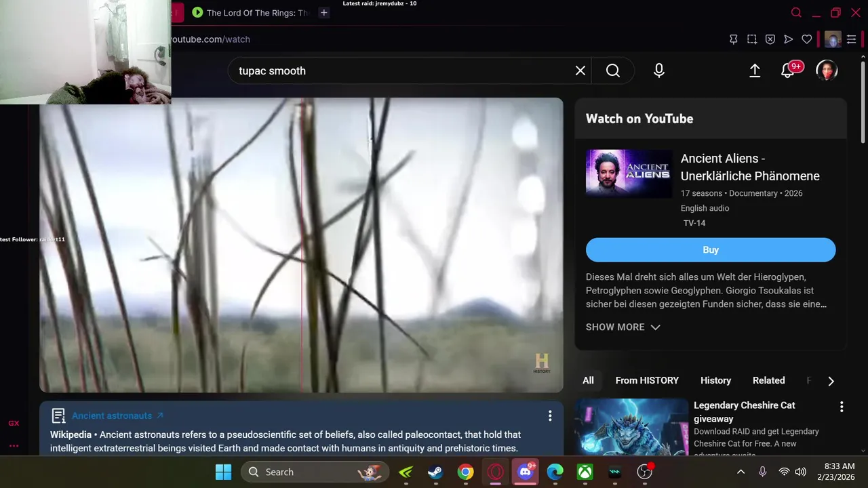Open 'Ancient Aliens - Unerklärliche Phänomene' title
The image size is (868, 488).
tap(750, 167)
